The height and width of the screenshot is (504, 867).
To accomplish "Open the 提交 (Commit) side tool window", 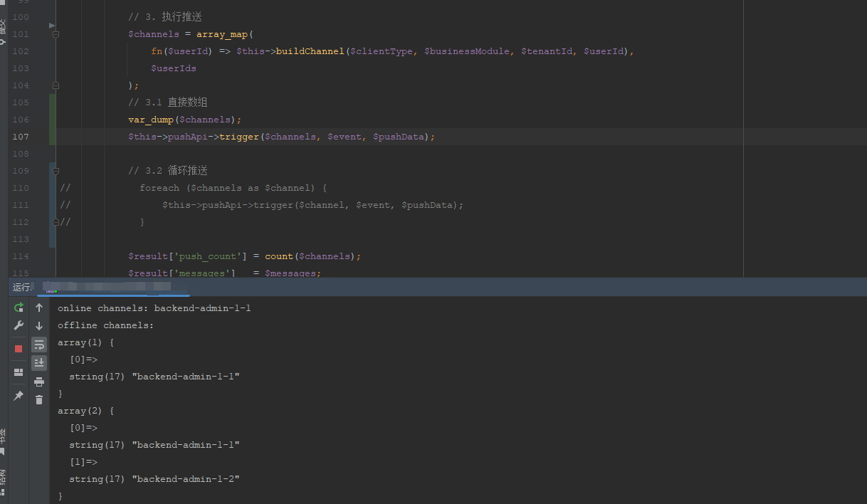I will click(3, 31).
